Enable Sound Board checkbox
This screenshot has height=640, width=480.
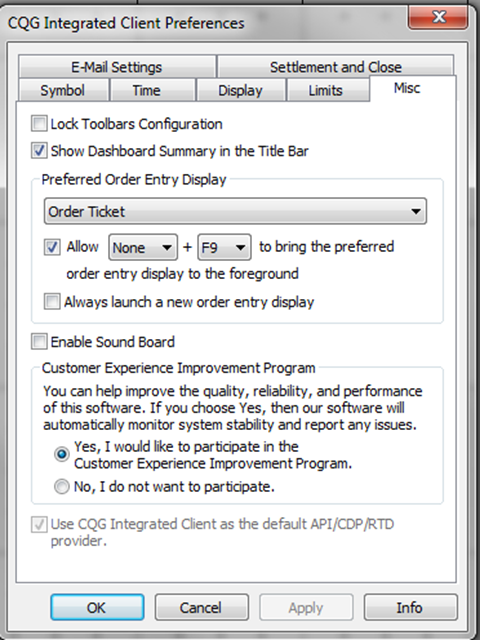coord(39,341)
